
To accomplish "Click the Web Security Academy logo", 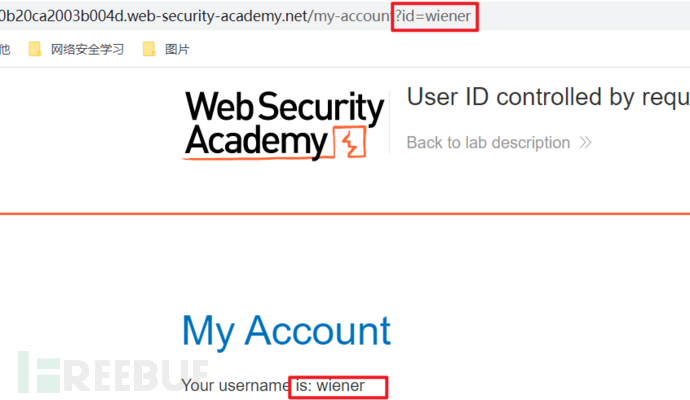I will click(284, 125).
